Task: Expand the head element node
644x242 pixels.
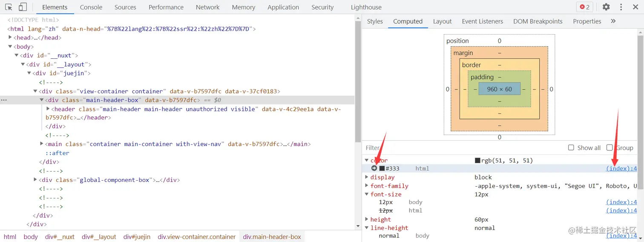Action: [x=11, y=37]
